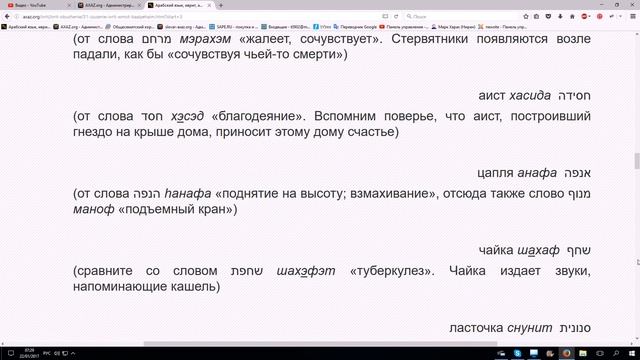Click the word ласточка
Screen dimensions: 640x360
pos(476,328)
